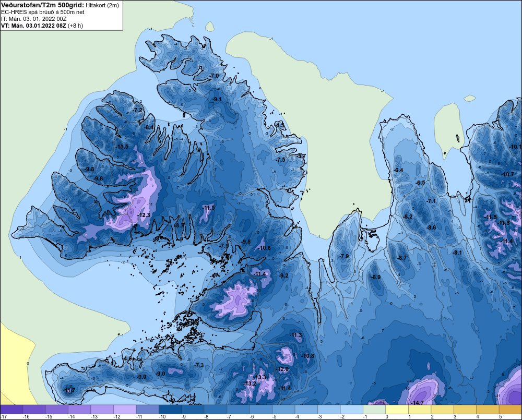Click the 5 legend scale label
522x420 pixels.
[x=501, y=417]
